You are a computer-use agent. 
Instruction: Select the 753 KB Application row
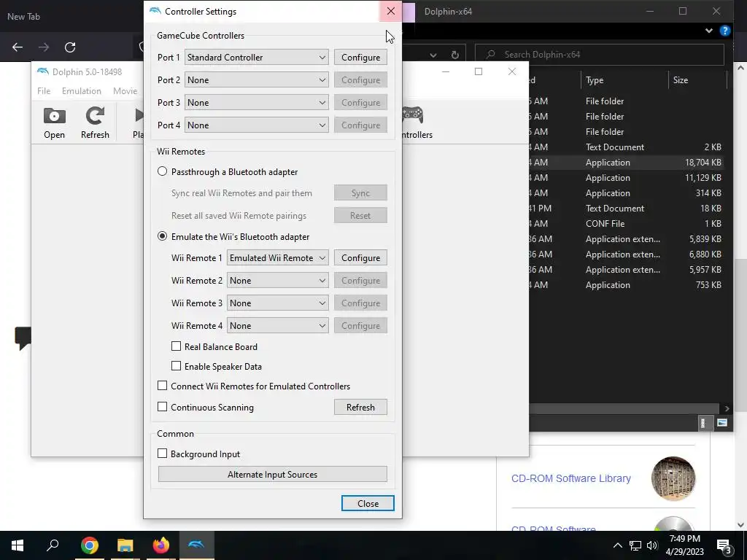tap(628, 285)
